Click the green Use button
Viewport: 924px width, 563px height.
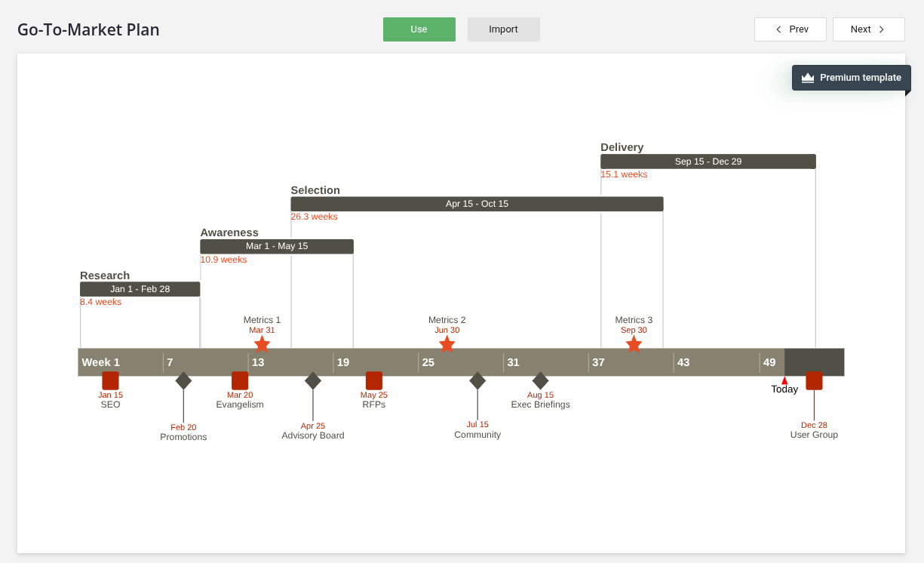click(x=419, y=29)
